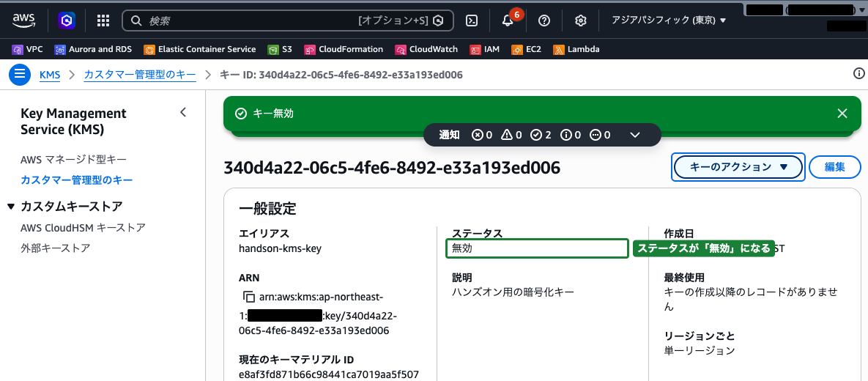Click the key material ID e8af3fd871b66c98441ca7019aa5f507
This screenshot has width=868, height=381.
pyautogui.click(x=329, y=374)
